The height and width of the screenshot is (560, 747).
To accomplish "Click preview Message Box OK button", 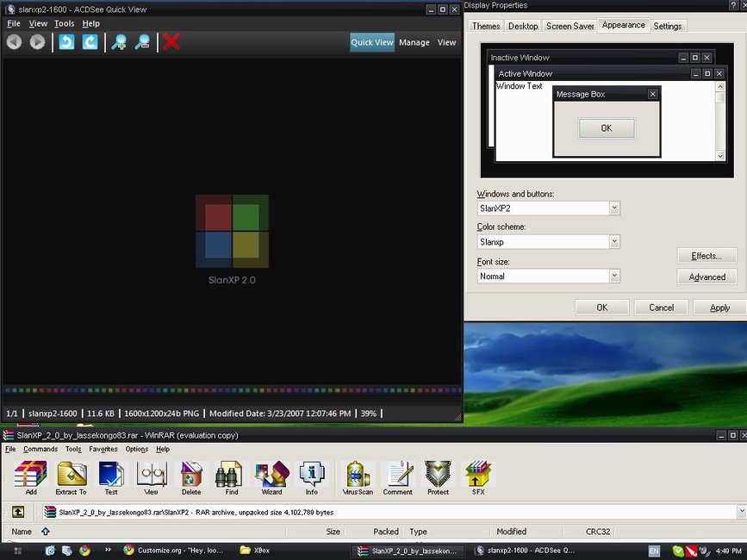I will click(607, 128).
